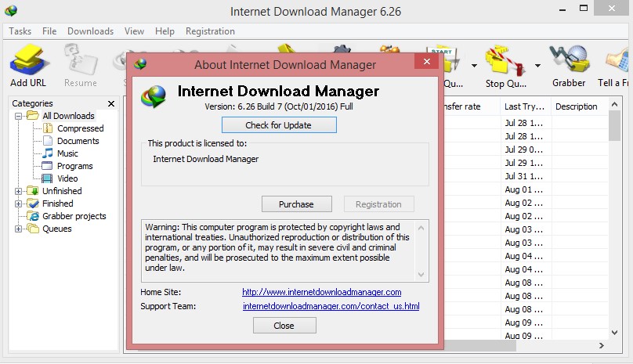
Task: Click the IDM icon in the main title bar
Action: 11,10
